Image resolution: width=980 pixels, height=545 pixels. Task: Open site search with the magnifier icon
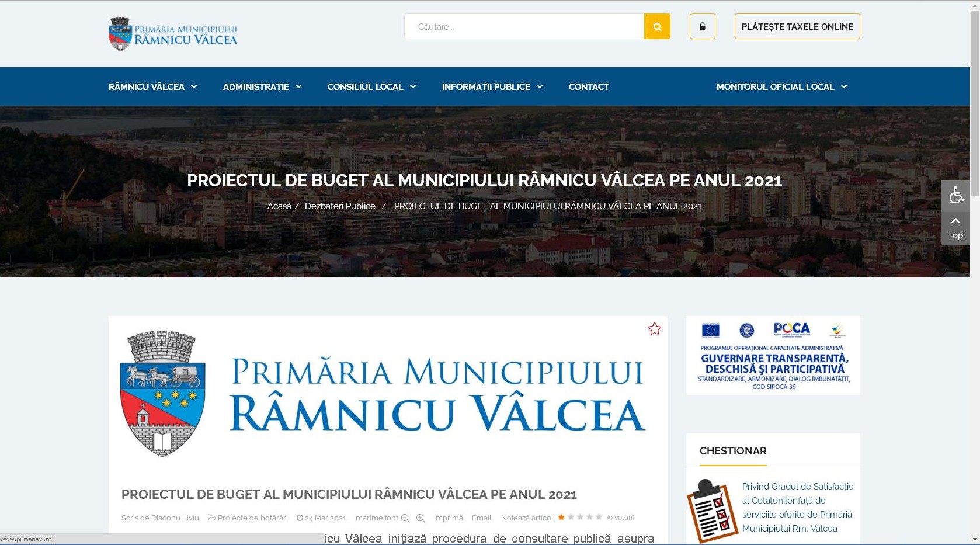click(656, 26)
